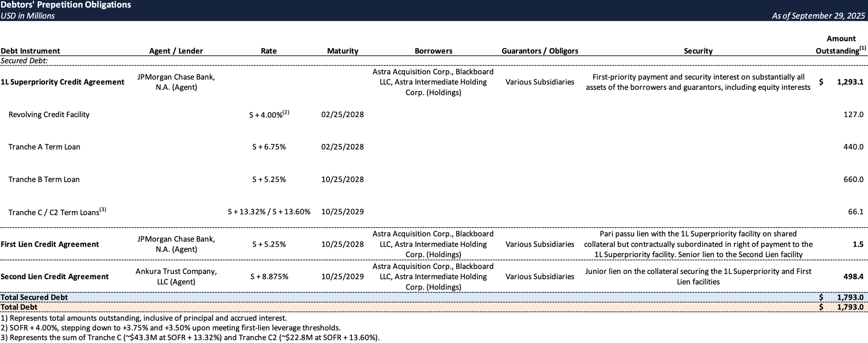
Task: Click the Total Secured Debt row label
Action: pyautogui.click(x=34, y=297)
